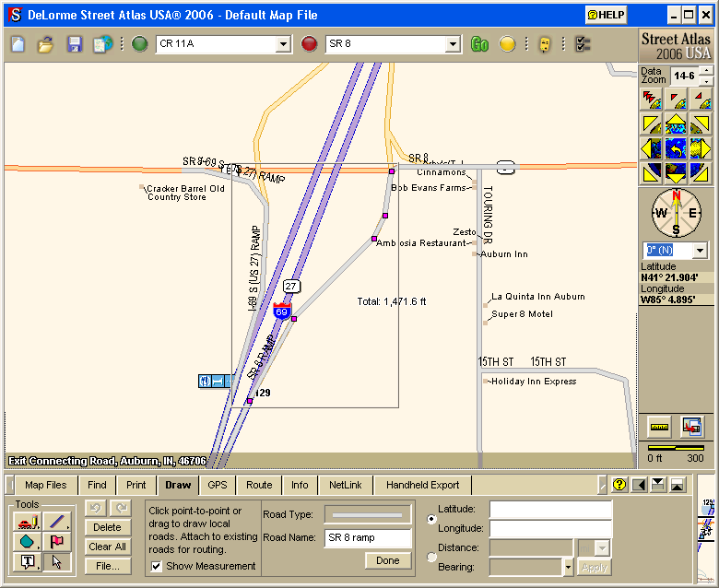The image size is (719, 588).
Task: Open the Bearing field dropdown arrow
Action: [568, 567]
